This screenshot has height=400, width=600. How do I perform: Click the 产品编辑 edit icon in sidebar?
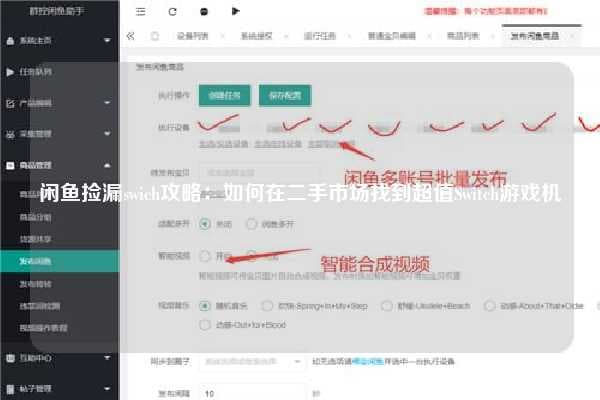tap(10, 103)
